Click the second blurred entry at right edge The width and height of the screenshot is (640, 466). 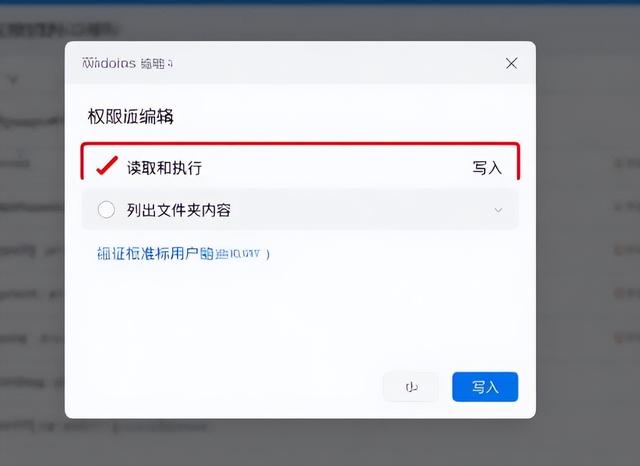point(627,207)
